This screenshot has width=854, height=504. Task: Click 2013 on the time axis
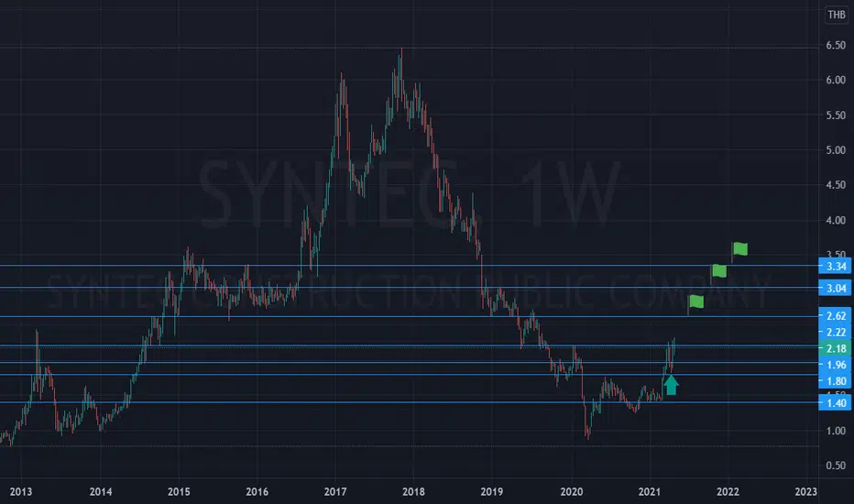point(21,492)
